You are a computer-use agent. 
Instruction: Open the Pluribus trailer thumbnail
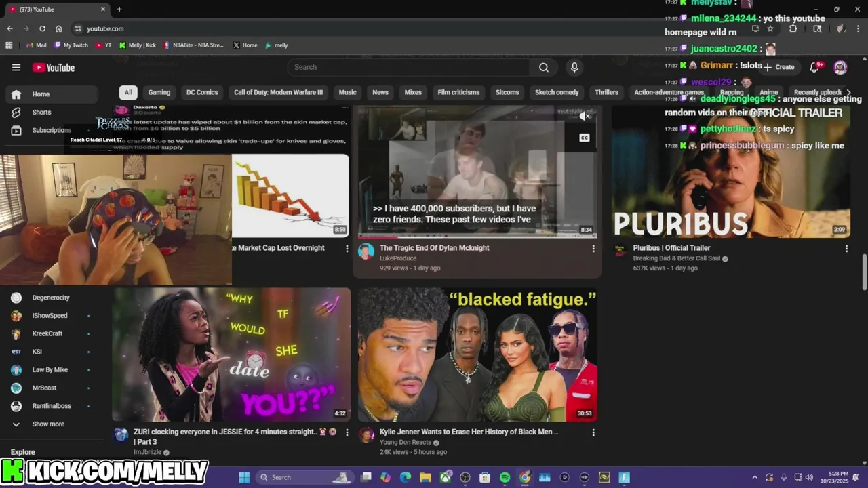tap(731, 171)
